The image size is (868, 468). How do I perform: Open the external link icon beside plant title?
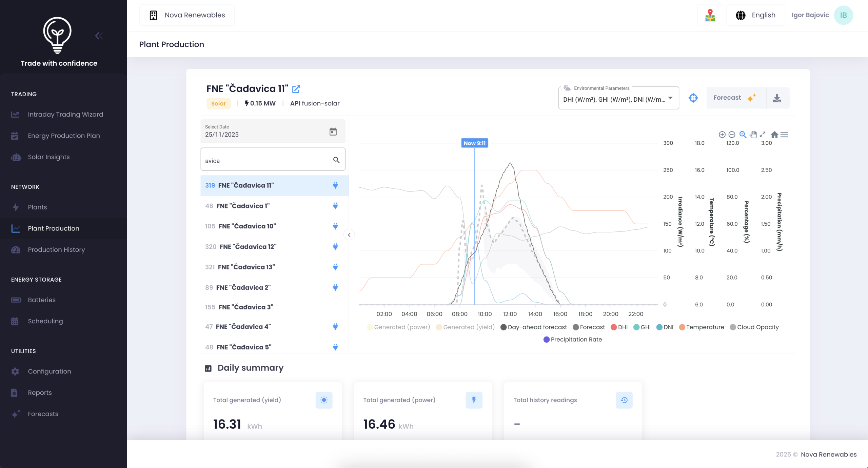[x=296, y=89]
